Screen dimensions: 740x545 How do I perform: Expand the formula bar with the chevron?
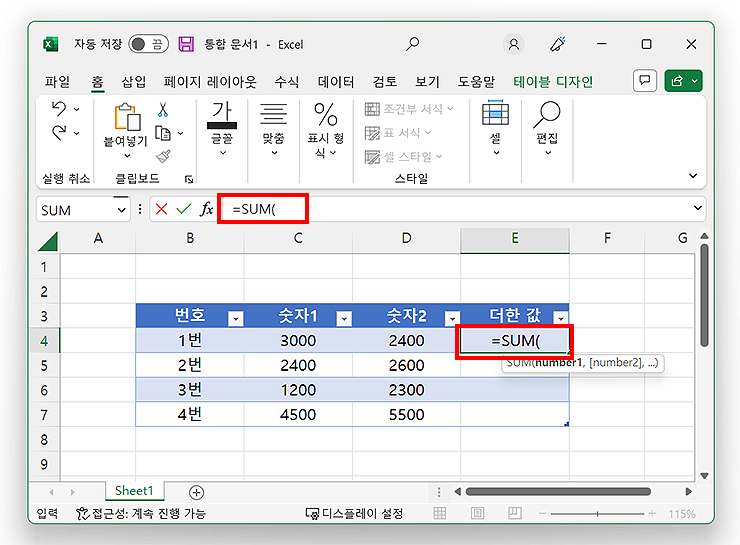pos(698,208)
